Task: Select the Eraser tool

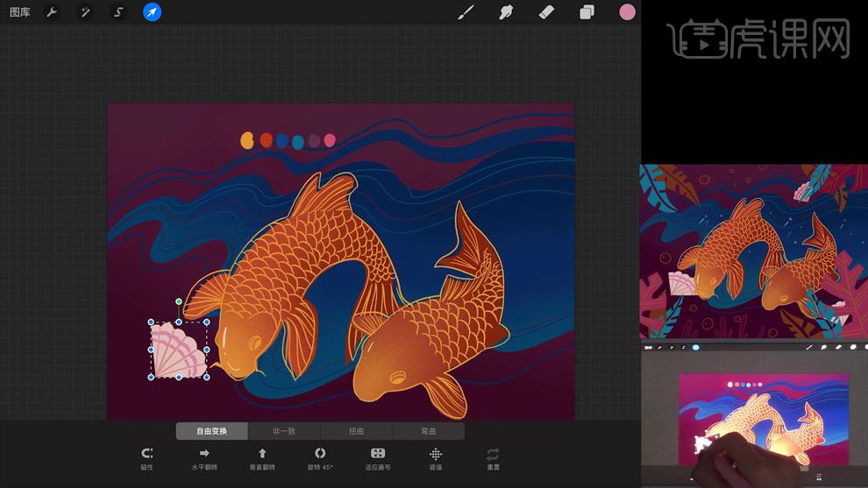Action: [x=546, y=12]
